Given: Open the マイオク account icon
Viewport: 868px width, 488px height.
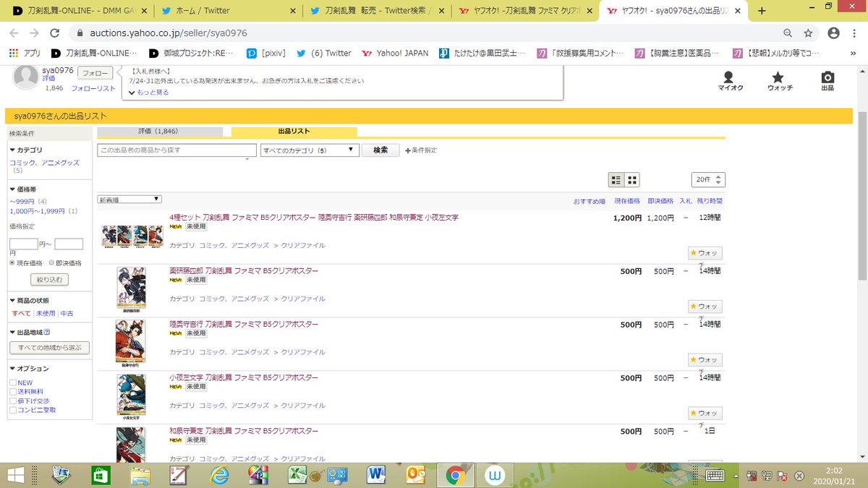Looking at the screenshot, I should pyautogui.click(x=728, y=80).
